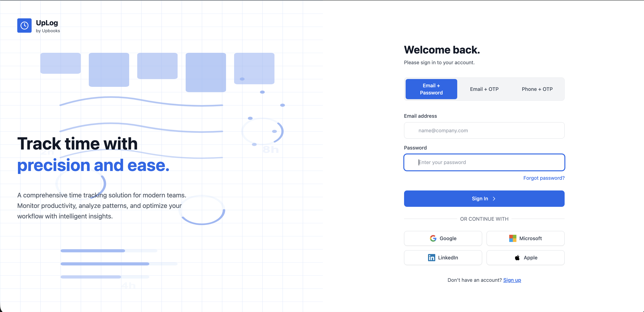Select the Email + Password method
This screenshot has width=644, height=312.
[x=431, y=89]
